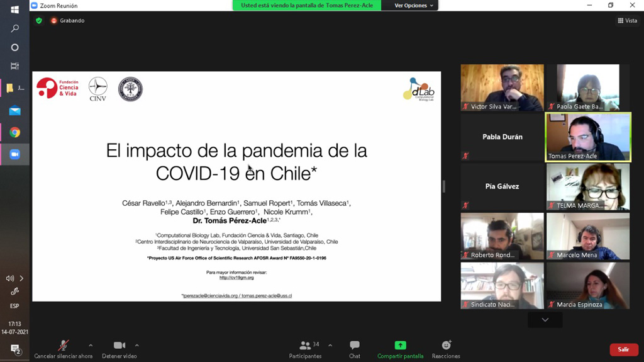Open Task View icon in taskbar
This screenshot has width=644, height=362.
click(14, 66)
